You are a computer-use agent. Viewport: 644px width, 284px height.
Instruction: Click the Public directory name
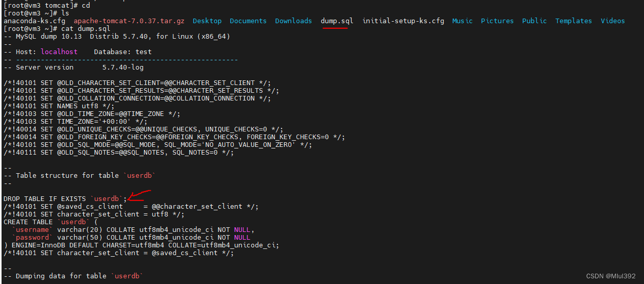coord(534,21)
